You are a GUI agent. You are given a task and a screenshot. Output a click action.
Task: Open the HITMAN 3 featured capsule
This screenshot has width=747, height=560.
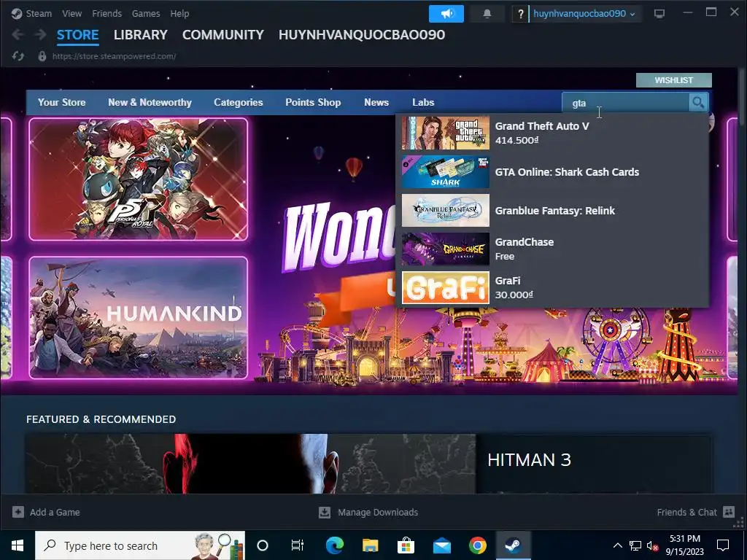click(368, 464)
